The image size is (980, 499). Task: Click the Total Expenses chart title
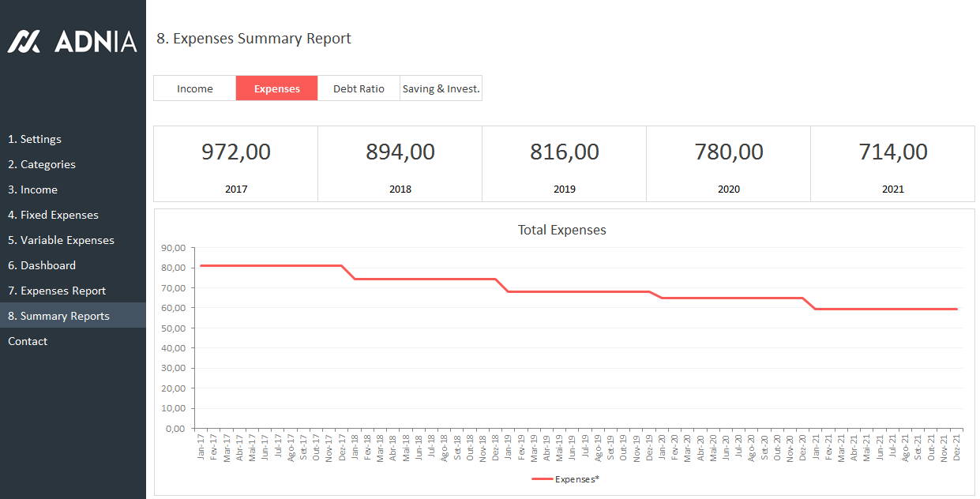(561, 231)
